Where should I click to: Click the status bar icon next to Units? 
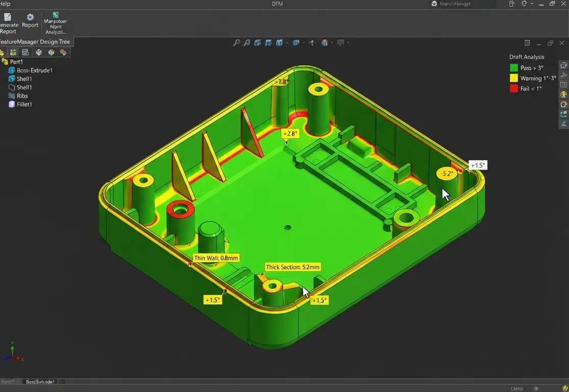(536, 389)
